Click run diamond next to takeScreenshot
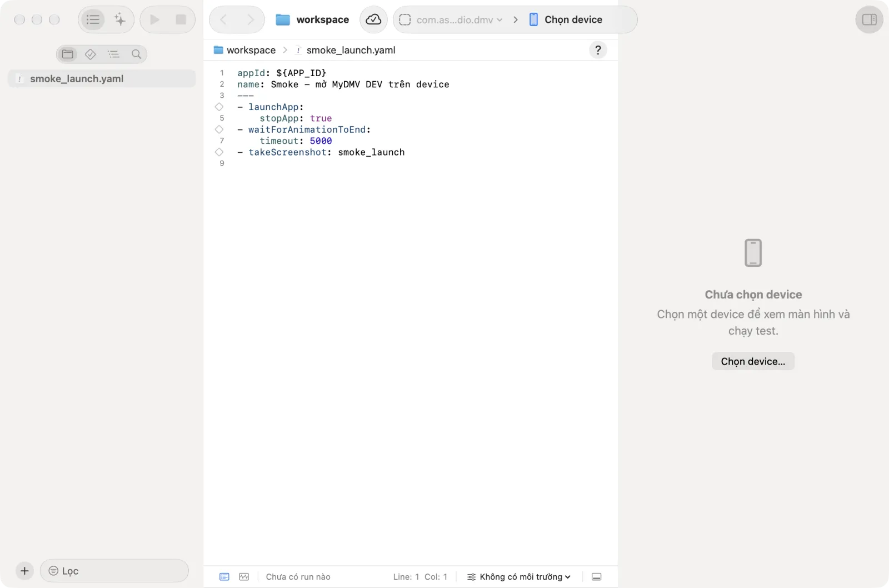 tap(219, 152)
